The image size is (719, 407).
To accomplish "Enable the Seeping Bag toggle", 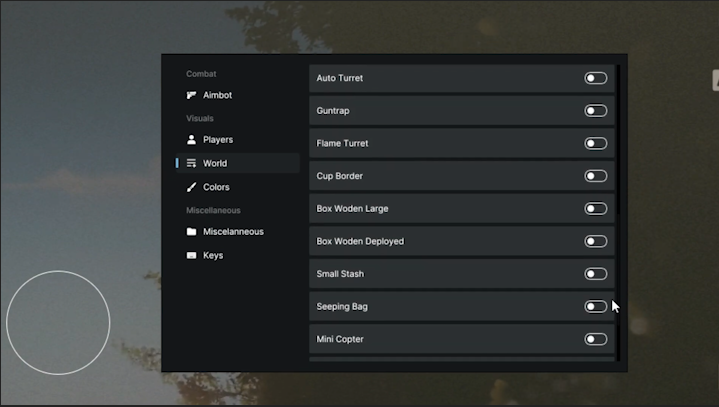I will (x=595, y=307).
